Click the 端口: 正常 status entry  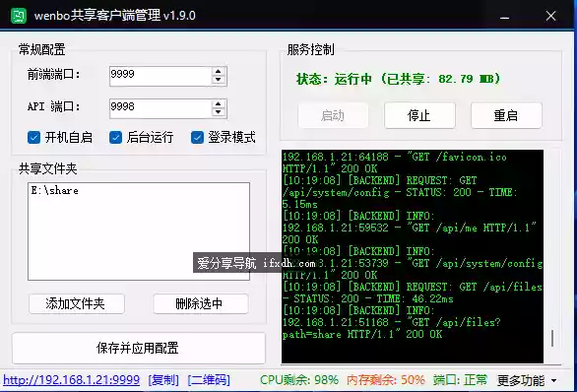point(460,379)
